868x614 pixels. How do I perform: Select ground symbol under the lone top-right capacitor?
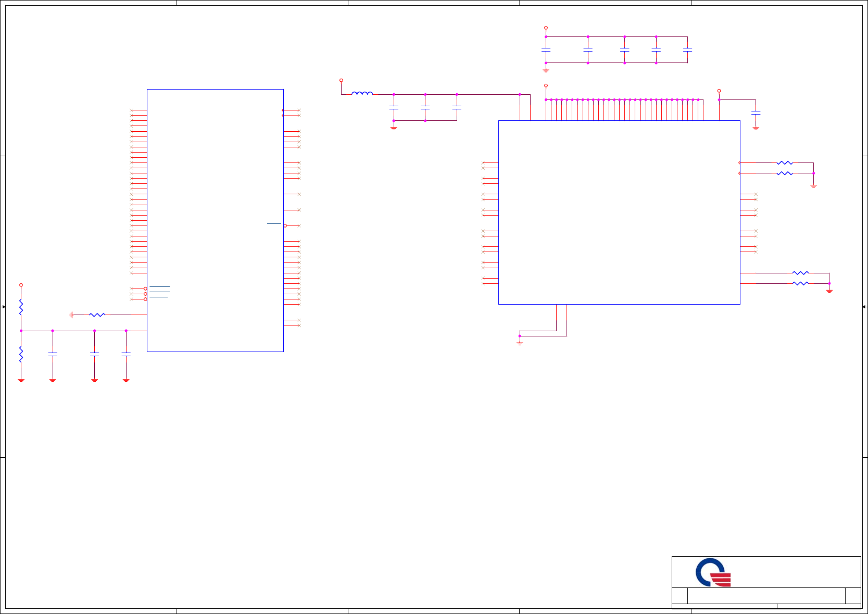756,128
